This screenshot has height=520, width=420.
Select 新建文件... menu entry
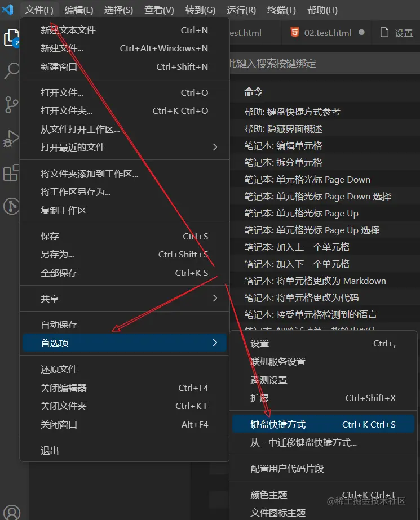pos(125,48)
